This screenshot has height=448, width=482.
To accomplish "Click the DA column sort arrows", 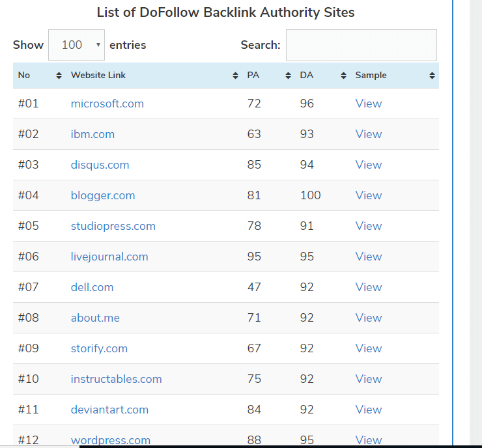I will 343,76.
